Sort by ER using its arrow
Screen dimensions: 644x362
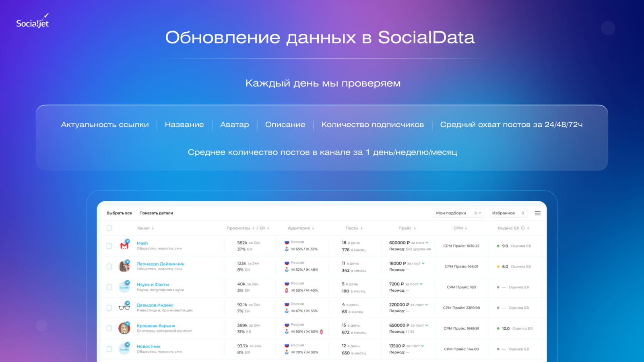[x=268, y=228]
